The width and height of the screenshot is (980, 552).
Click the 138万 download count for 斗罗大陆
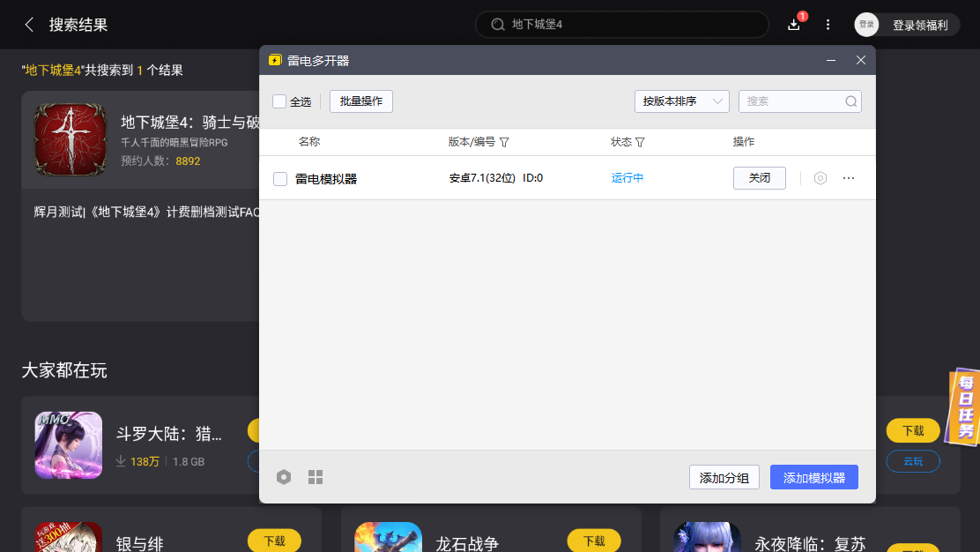click(145, 461)
